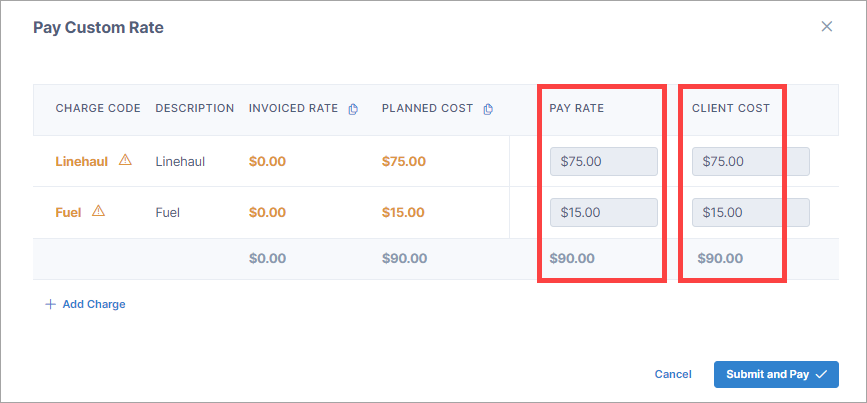Viewport: 867px width, 403px height.
Task: Click Linehaul invoiced rate $0.00
Action: [x=267, y=162]
